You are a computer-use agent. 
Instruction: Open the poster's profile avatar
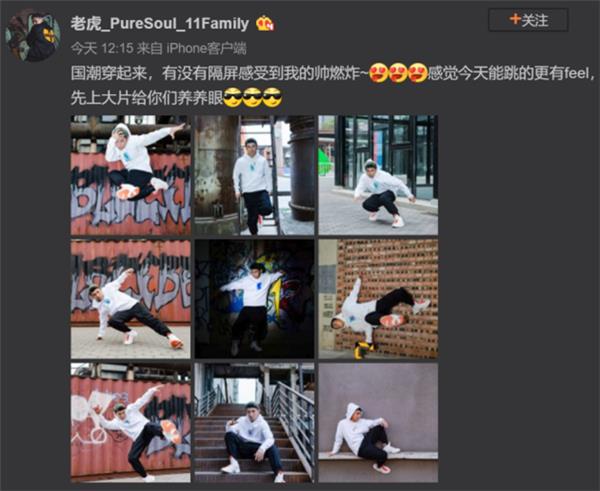point(33,36)
